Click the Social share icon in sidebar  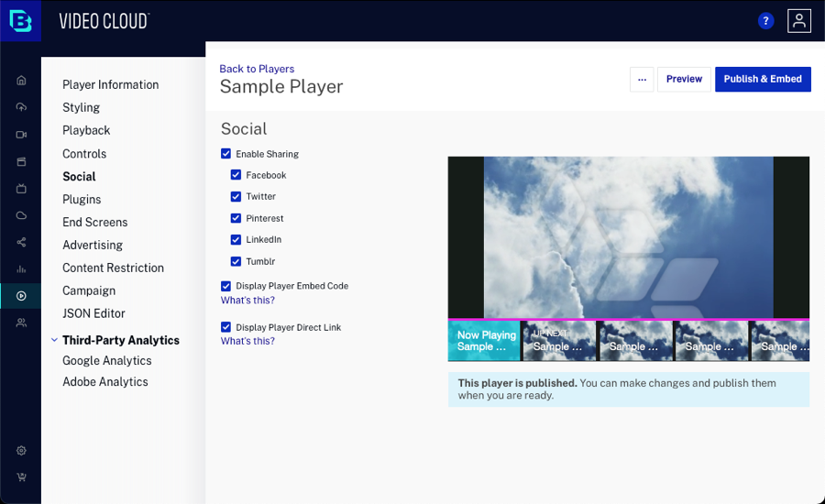pyautogui.click(x=21, y=242)
